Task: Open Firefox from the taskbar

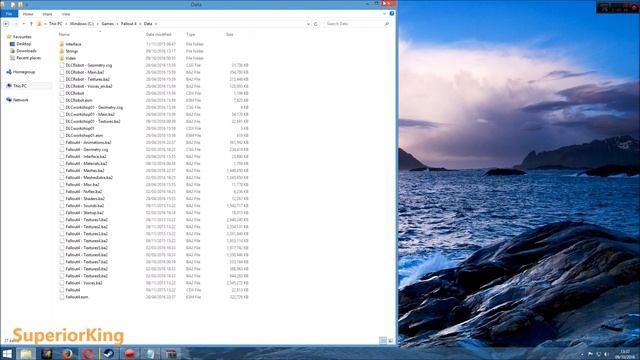Action: (67, 353)
